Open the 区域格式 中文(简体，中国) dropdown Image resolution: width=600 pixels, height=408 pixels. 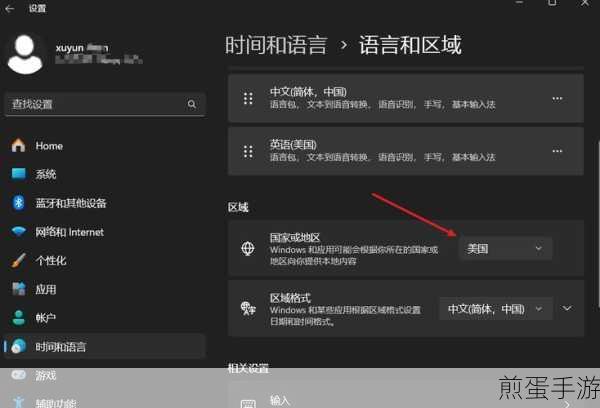pyautogui.click(x=496, y=308)
